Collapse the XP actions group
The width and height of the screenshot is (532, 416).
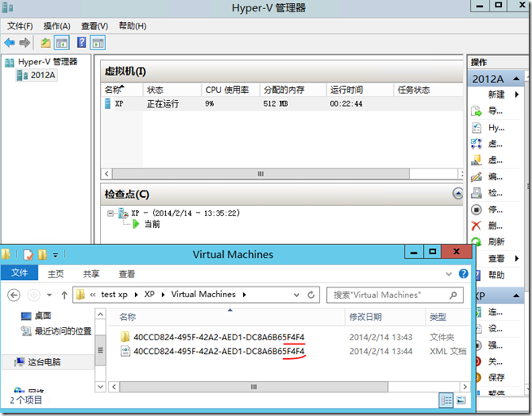coord(517,296)
